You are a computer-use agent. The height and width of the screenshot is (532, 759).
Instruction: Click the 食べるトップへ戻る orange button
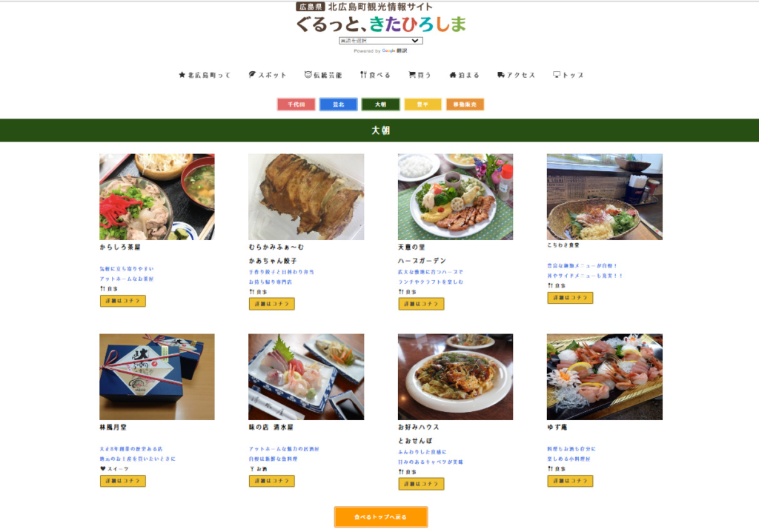click(x=381, y=517)
